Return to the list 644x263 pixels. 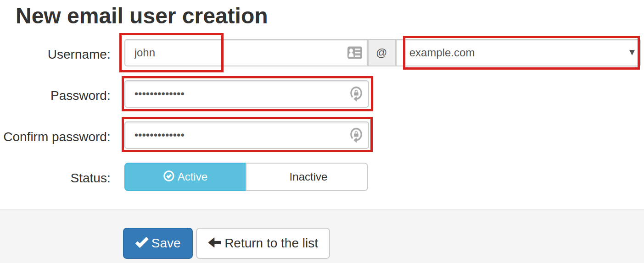tap(263, 243)
